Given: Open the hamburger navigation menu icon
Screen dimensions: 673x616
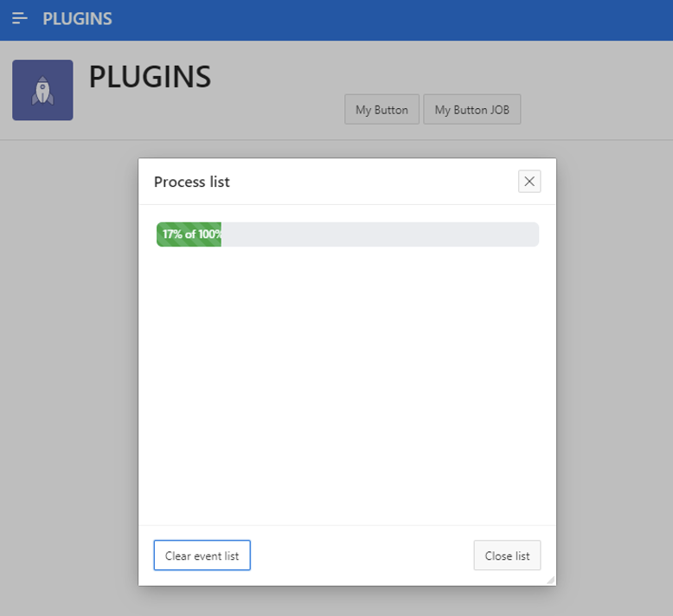Looking at the screenshot, I should pyautogui.click(x=20, y=18).
